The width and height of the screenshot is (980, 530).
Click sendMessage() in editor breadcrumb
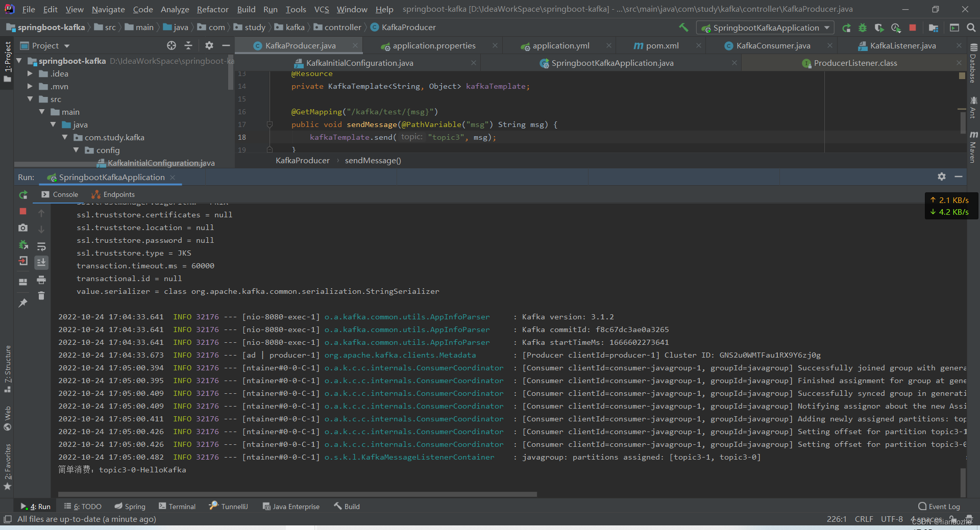(373, 160)
